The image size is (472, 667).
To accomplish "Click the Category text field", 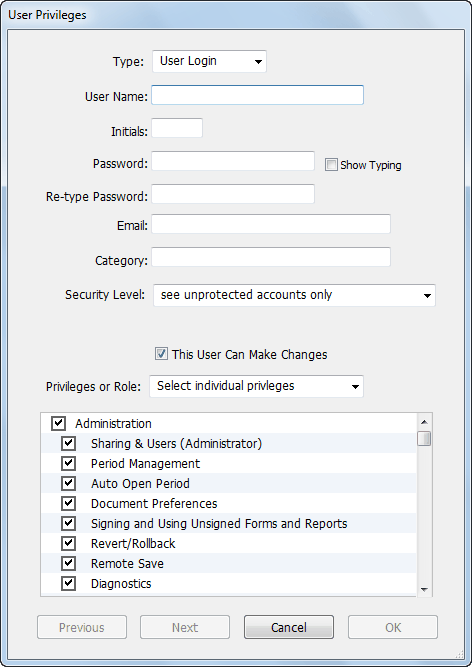I will (x=271, y=257).
